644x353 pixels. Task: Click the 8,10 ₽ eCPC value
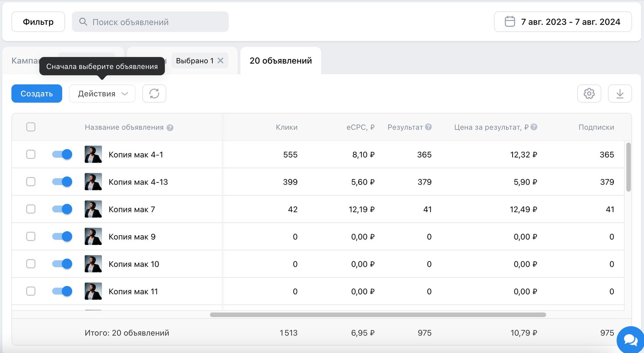pos(363,154)
